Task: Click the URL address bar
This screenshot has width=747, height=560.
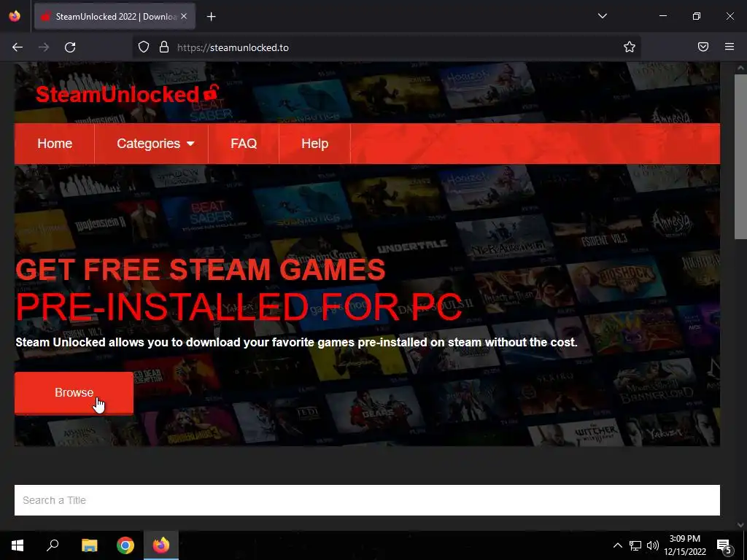Action: coord(386,47)
